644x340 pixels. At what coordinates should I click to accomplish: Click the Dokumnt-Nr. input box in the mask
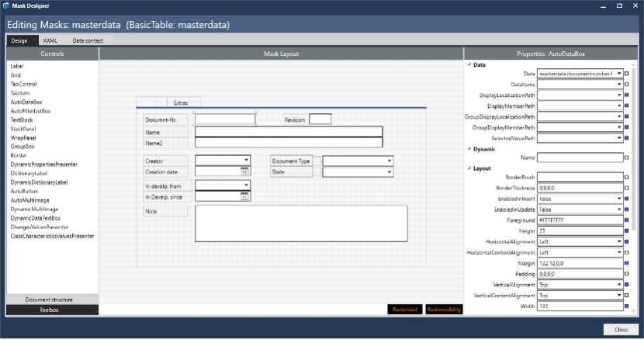tap(225, 120)
